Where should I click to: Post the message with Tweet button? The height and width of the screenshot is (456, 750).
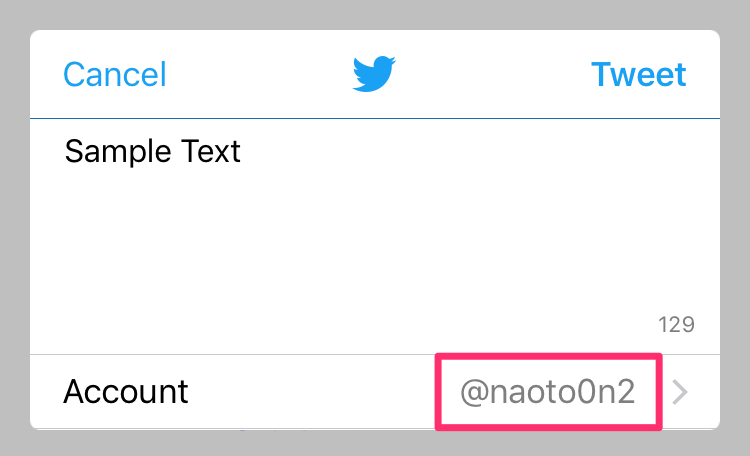coord(639,75)
